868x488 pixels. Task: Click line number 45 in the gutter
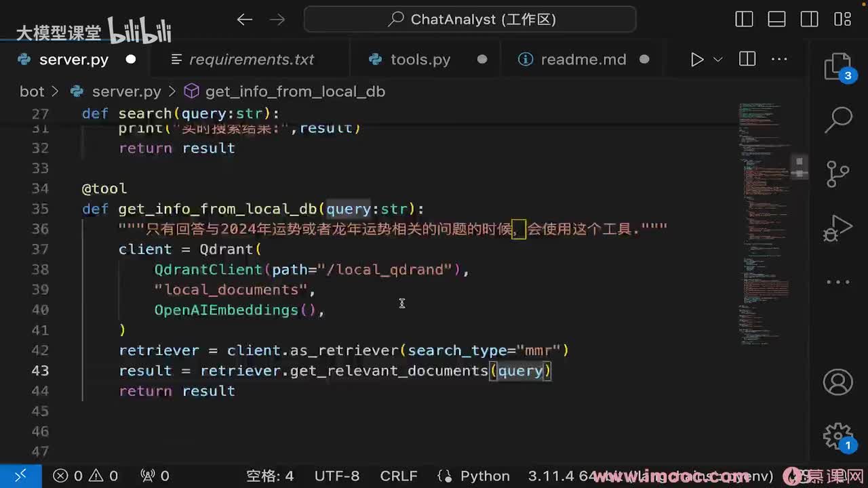point(40,411)
